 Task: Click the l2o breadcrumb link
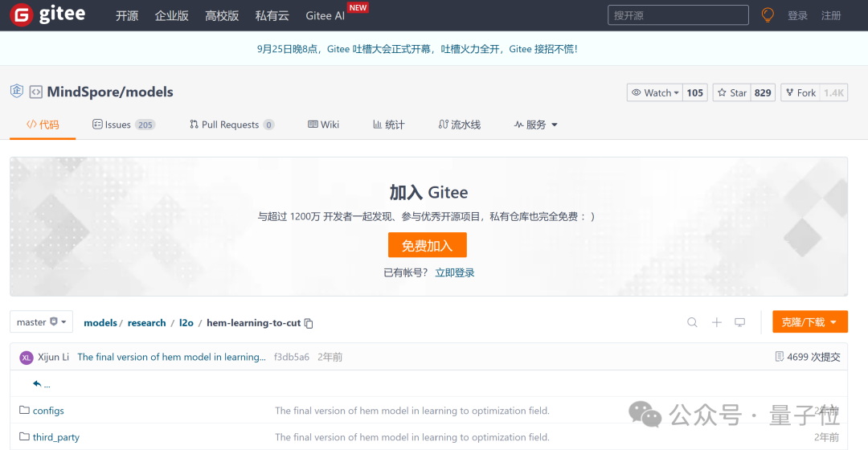[x=186, y=323]
